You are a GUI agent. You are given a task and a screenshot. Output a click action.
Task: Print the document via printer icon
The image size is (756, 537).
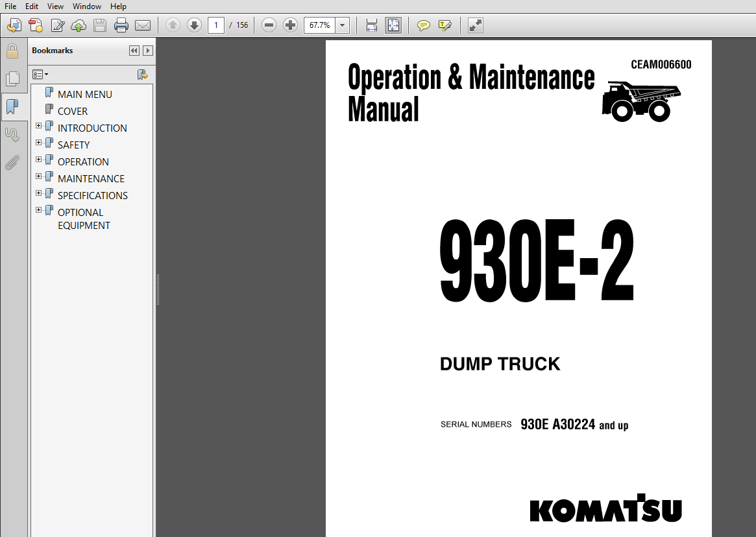tap(121, 25)
